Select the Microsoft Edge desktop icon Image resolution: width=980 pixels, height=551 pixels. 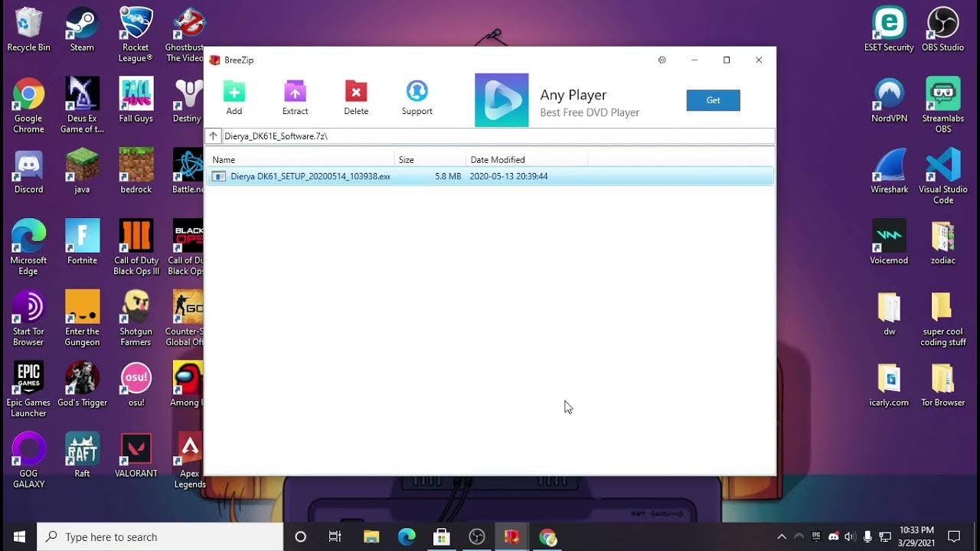coord(28,247)
